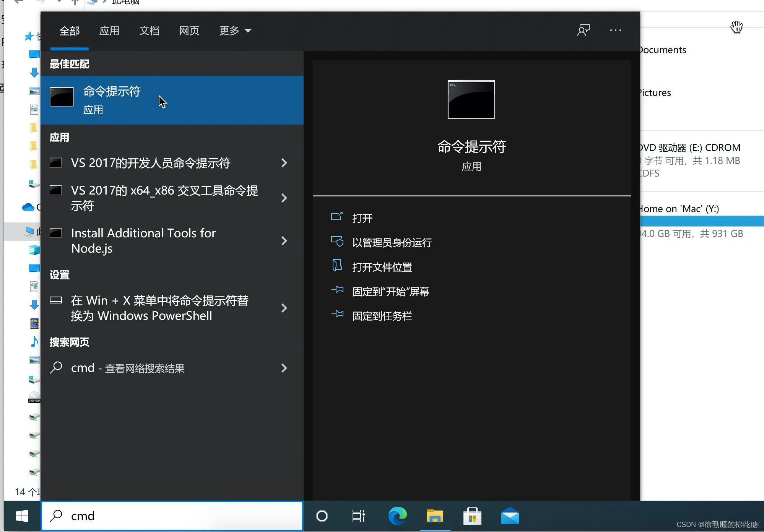Click 固定到任务栏 to pin to taskbar

382,316
